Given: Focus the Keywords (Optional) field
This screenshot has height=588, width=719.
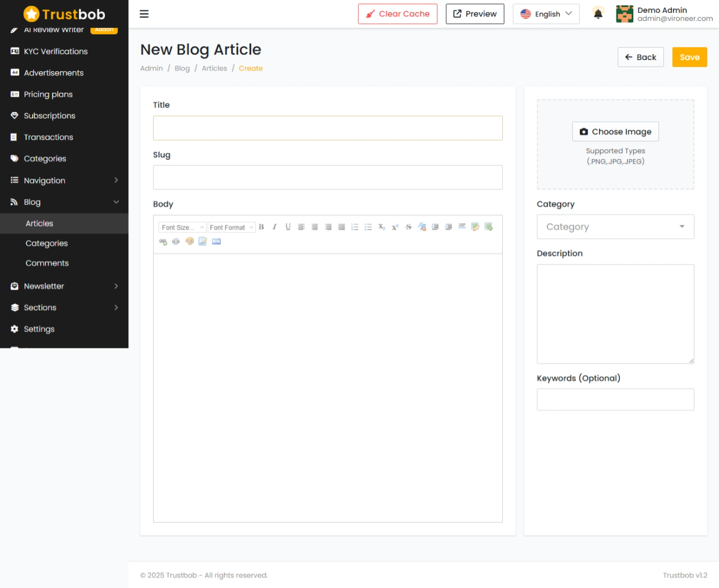Looking at the screenshot, I should click(x=615, y=400).
